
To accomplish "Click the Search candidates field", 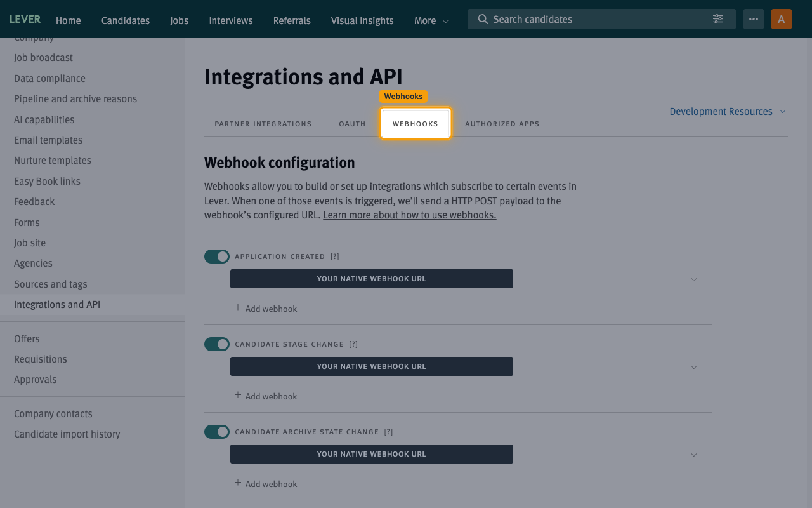I will tap(601, 19).
